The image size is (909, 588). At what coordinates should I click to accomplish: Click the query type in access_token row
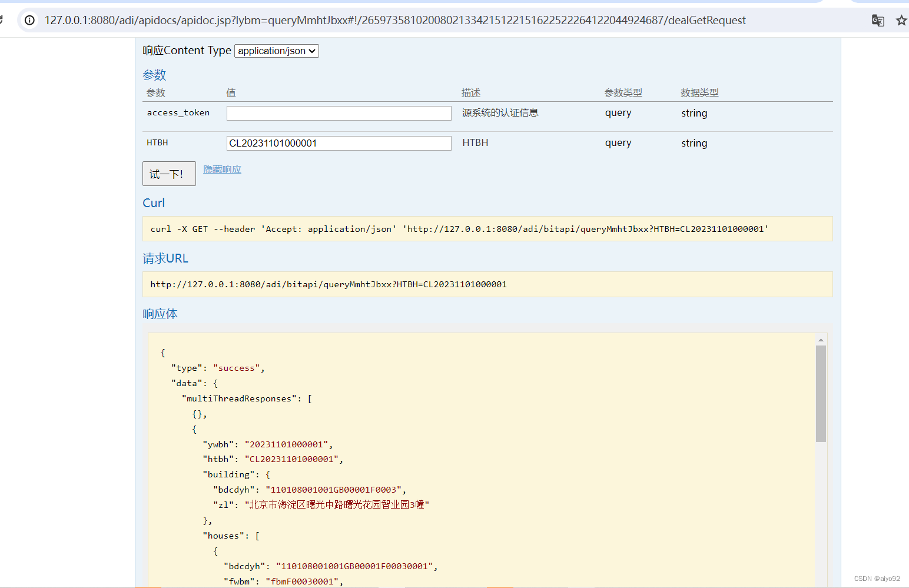click(x=618, y=113)
